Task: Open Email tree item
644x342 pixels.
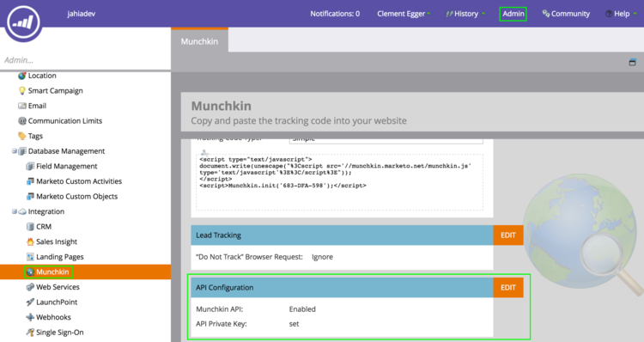Action: tap(37, 106)
